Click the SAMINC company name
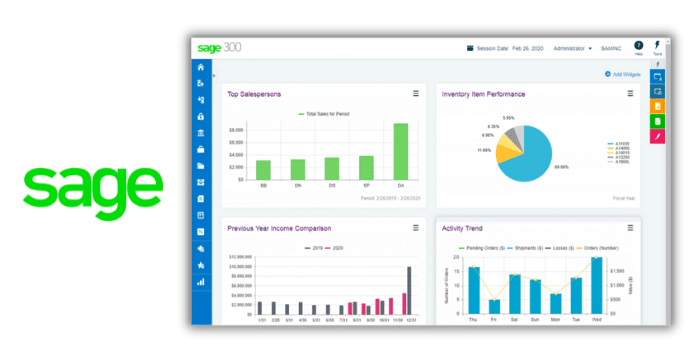This screenshot has width=700, height=360. click(x=611, y=48)
